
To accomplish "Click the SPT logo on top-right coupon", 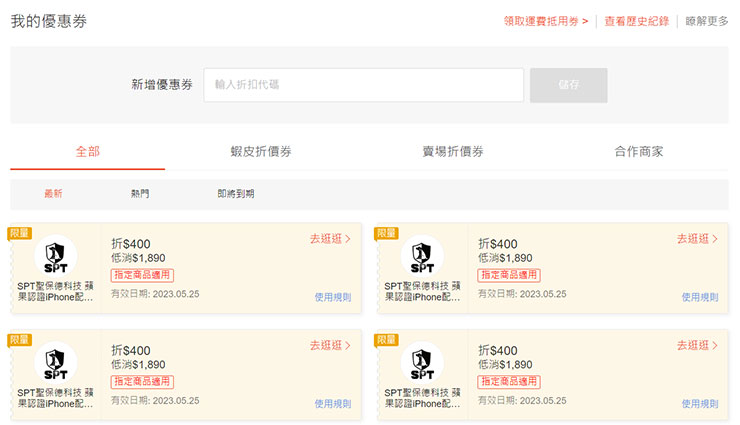I will (x=422, y=256).
